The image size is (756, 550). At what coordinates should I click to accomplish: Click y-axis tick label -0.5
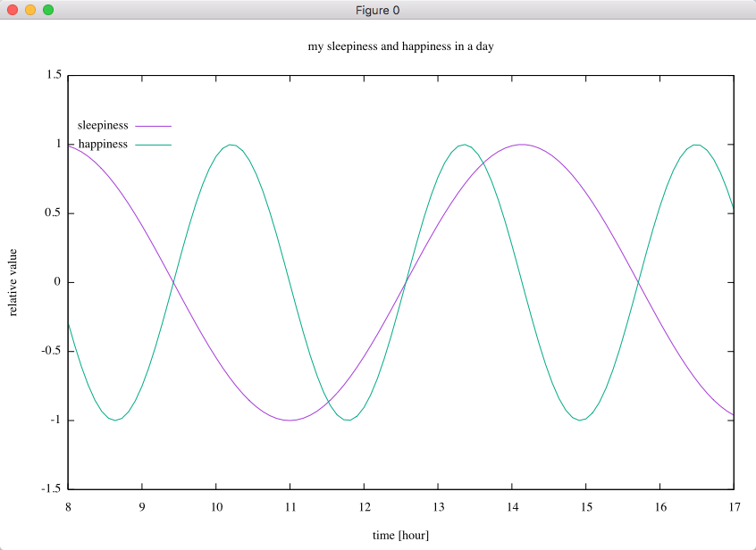click(51, 351)
